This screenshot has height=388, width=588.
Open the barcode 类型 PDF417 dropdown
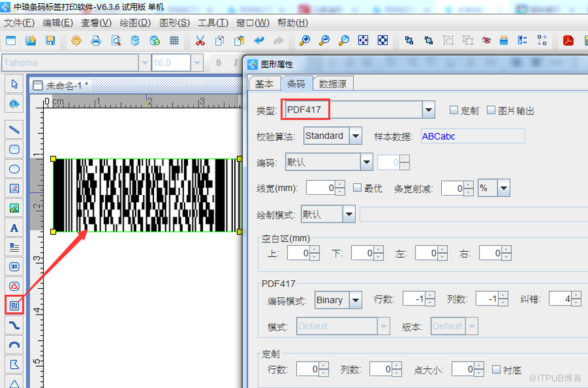coord(429,110)
